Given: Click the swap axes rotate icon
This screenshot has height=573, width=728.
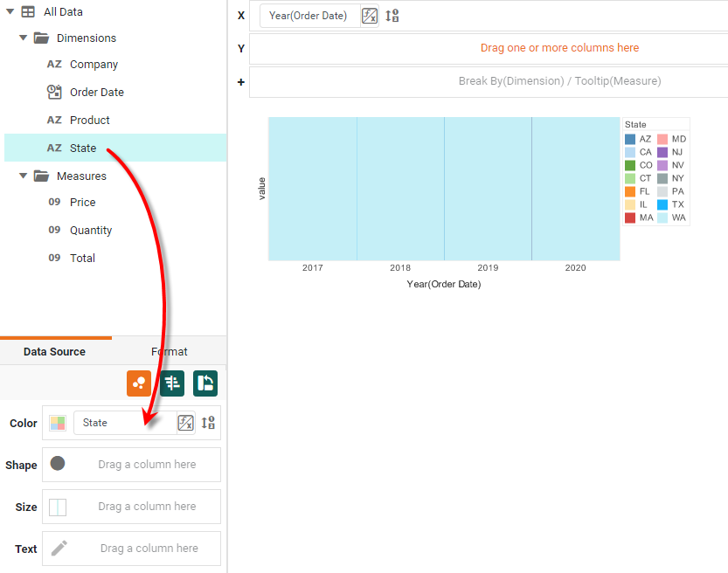Looking at the screenshot, I should click(x=205, y=383).
